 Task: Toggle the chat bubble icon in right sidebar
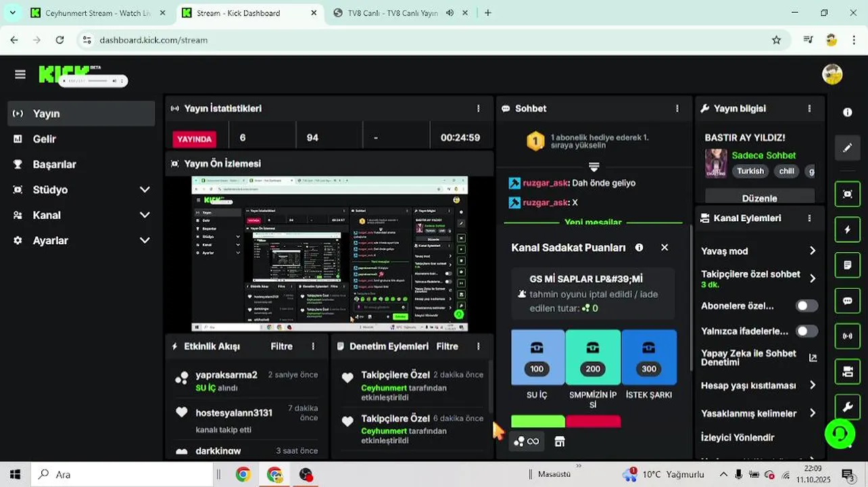[x=848, y=300]
